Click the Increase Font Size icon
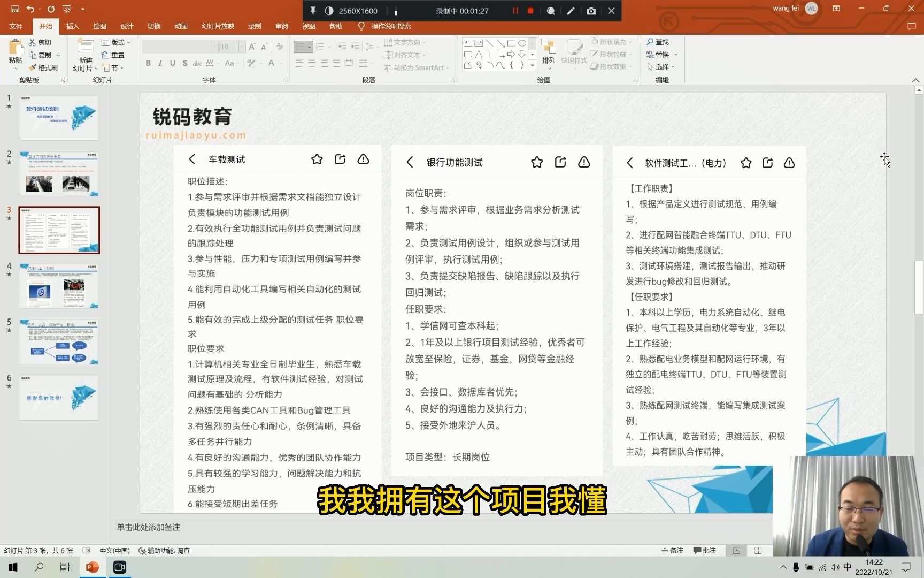This screenshot has width=924, height=578. 252,47
